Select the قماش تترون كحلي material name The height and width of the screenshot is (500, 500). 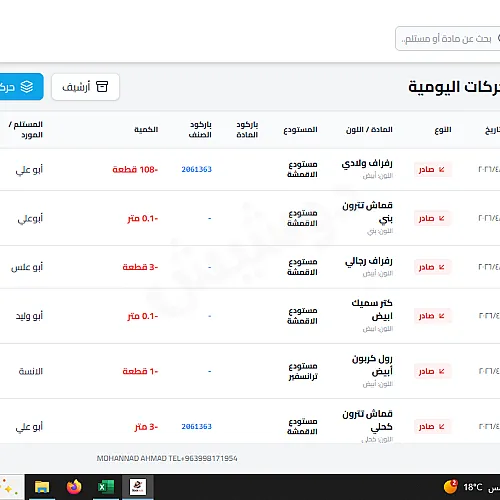tap(367, 420)
